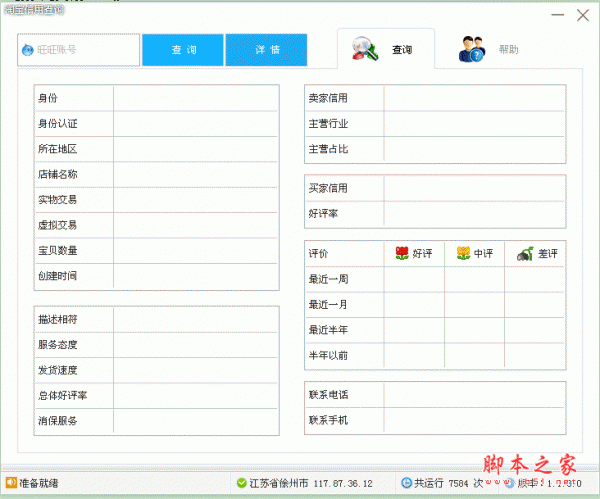
Task: Click the 旺旺账号 input field
Action: pos(78,50)
